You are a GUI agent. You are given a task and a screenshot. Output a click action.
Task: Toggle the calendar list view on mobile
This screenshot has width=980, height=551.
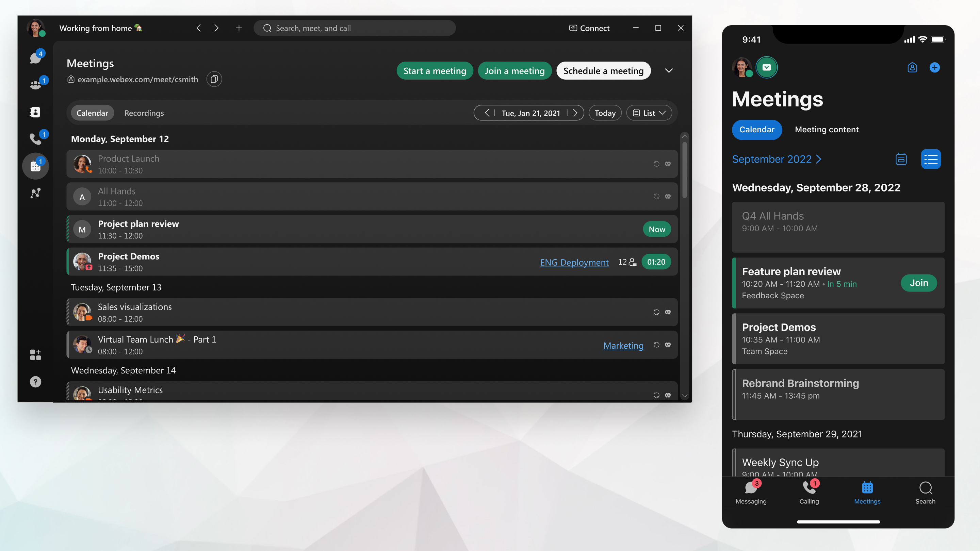931,160
